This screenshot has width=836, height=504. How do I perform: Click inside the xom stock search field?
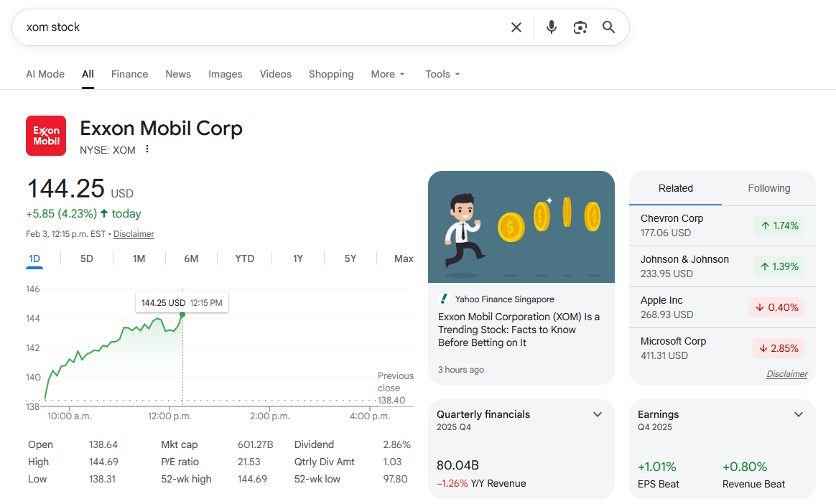pyautogui.click(x=259, y=27)
